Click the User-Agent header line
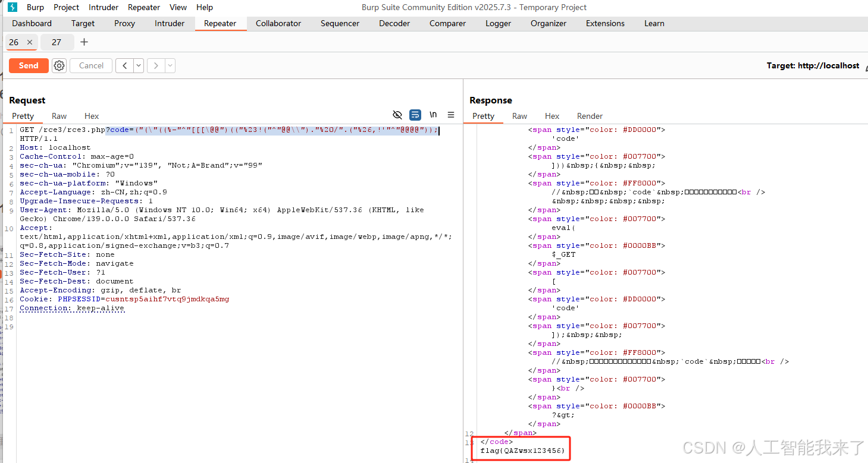This screenshot has width=868, height=463. coord(222,214)
